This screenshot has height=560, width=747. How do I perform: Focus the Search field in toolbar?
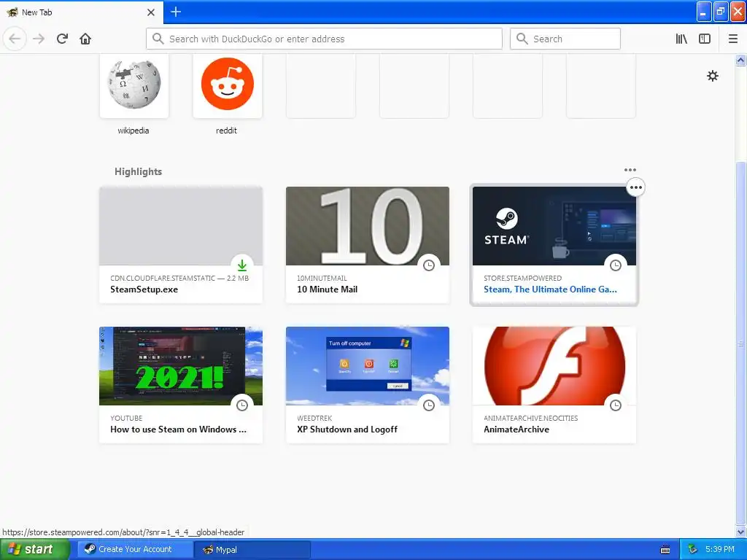coord(565,39)
